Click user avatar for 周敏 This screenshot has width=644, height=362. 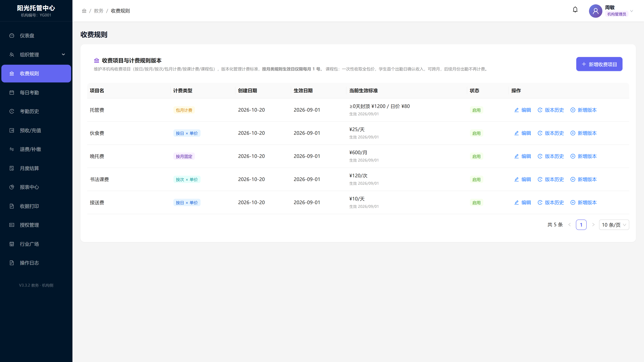tap(596, 11)
